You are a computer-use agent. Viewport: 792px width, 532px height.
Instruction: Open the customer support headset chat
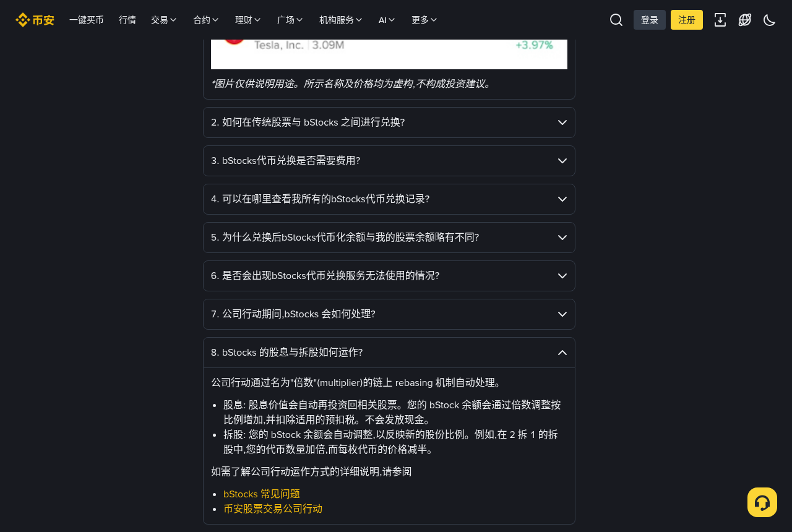762,502
